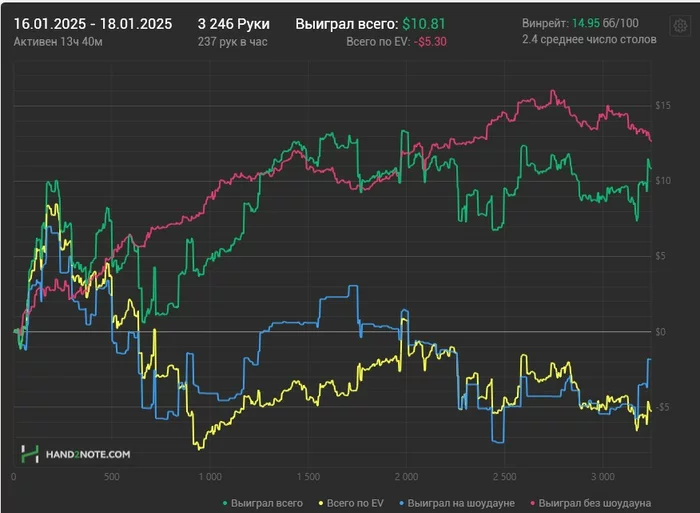Screen dimensions: 700x513
Task: Click the HAND2NOTE.COM watermark link
Action: (x=88, y=455)
